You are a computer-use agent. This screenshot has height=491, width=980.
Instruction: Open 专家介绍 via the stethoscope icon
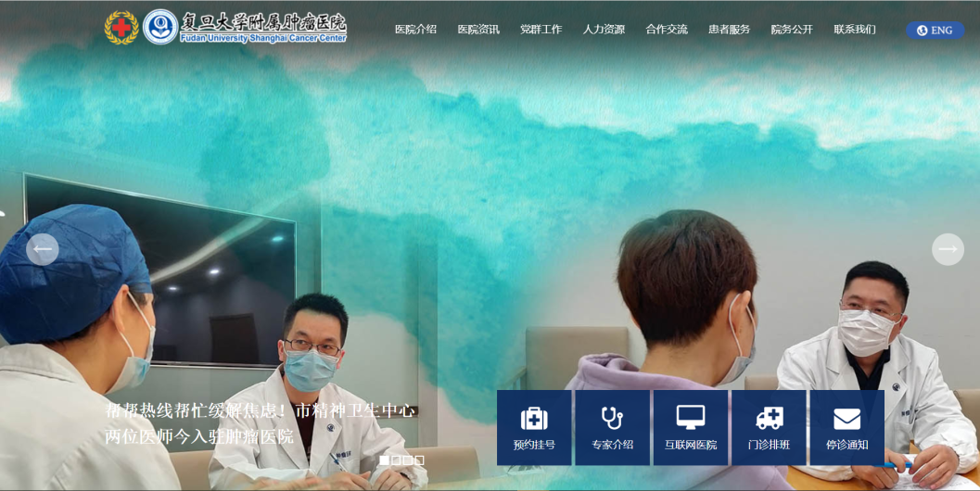coord(612,419)
